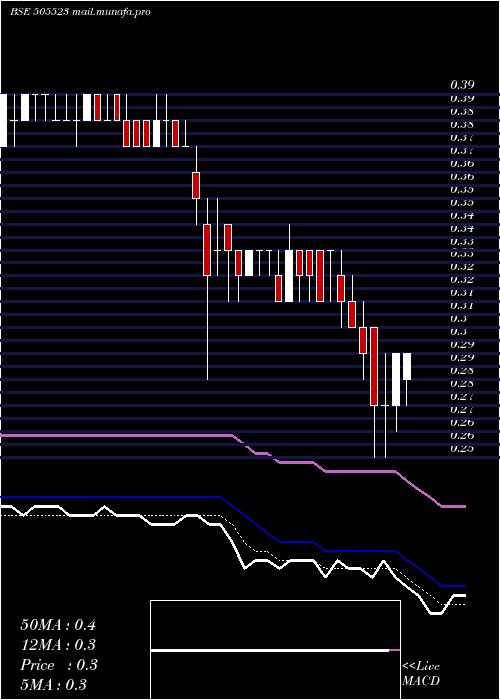Click the MACD label
The height and width of the screenshot is (700, 500).
coord(421,681)
